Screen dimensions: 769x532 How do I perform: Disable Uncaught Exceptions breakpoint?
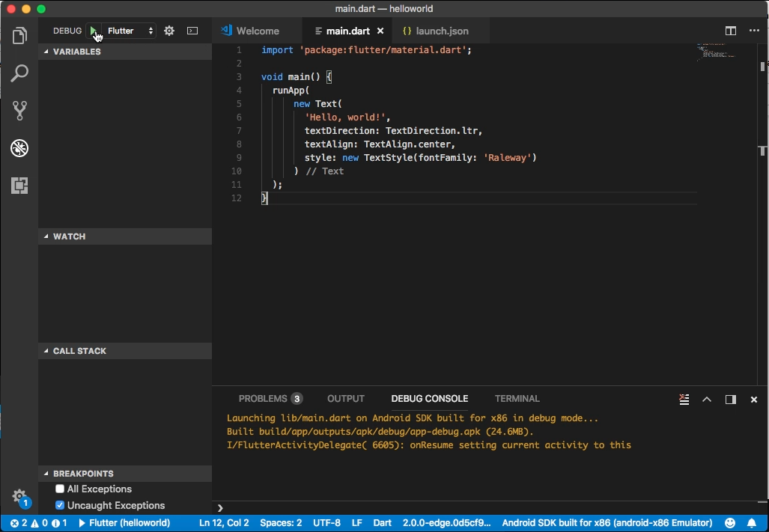coord(60,505)
